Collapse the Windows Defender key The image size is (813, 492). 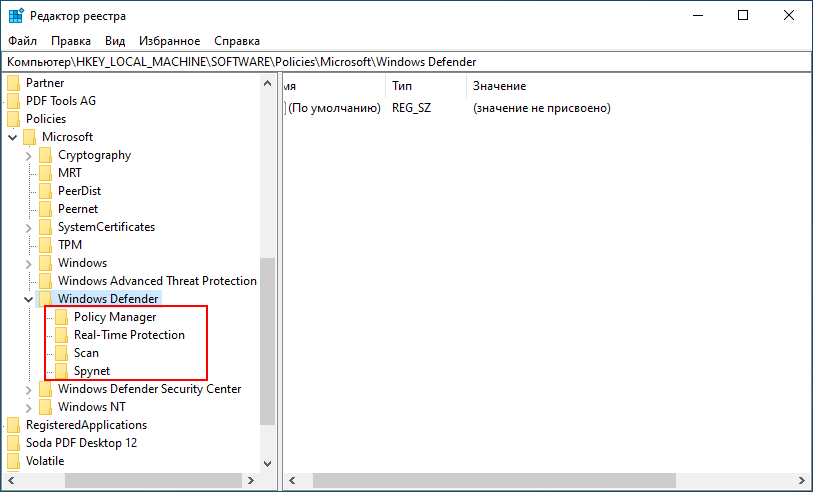(x=29, y=300)
